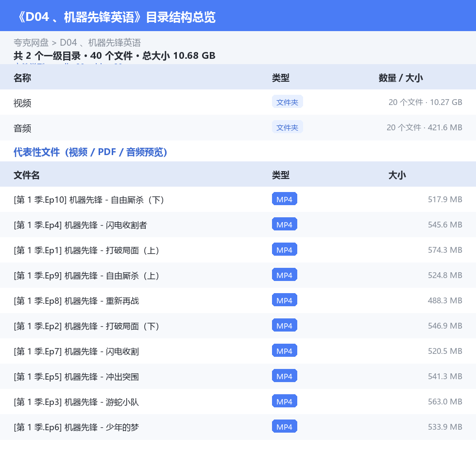Select file Ep6 少年的梦
The width and height of the screenshot is (476, 455).
coord(76,427)
